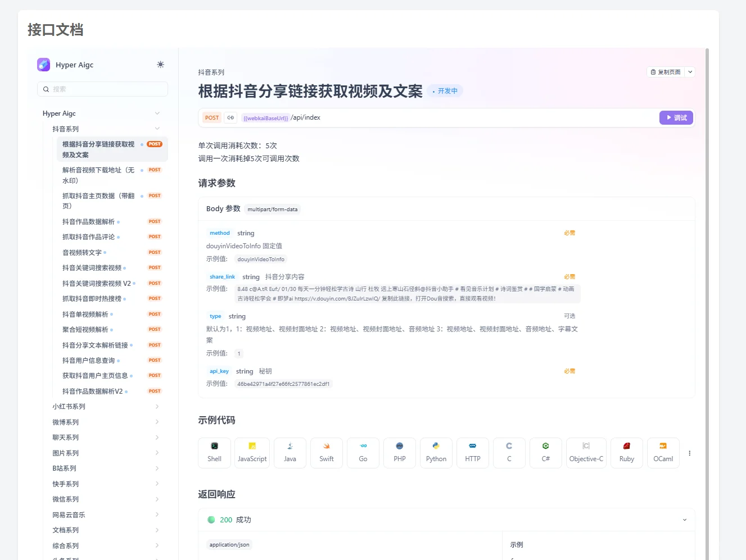The image size is (746, 560).
Task: Select the POST method badge on the endpoint
Action: coord(211,117)
